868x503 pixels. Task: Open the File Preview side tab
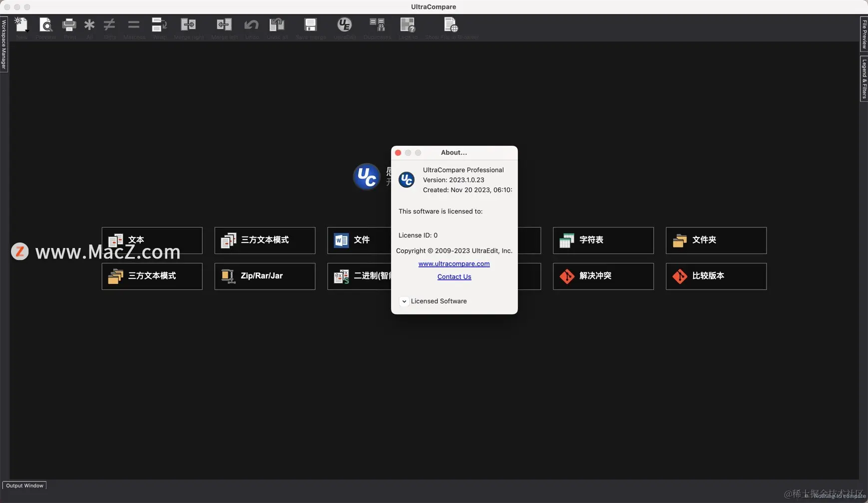click(864, 34)
